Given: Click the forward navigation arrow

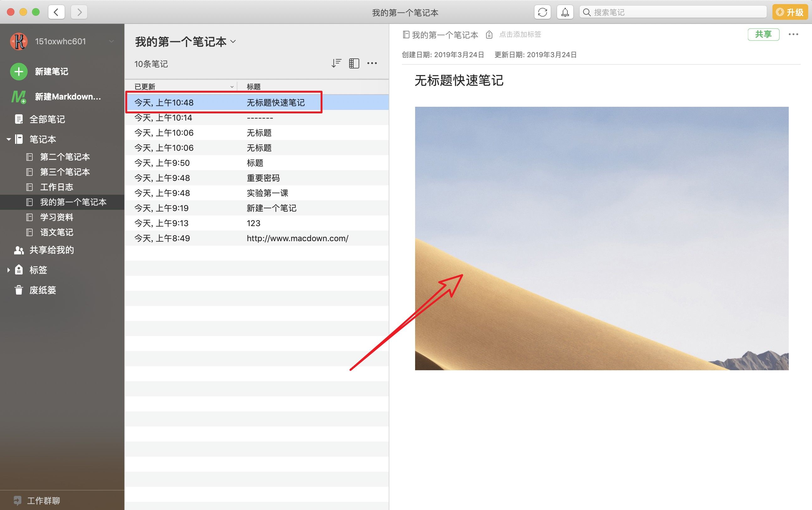Looking at the screenshot, I should point(79,12).
